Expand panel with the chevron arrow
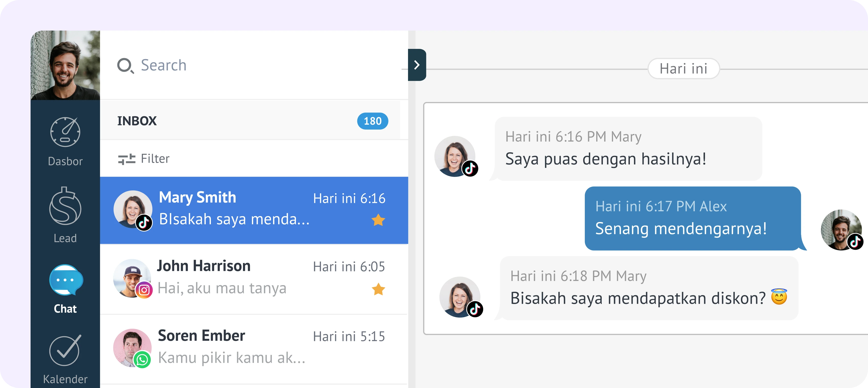The image size is (868, 388). [417, 65]
